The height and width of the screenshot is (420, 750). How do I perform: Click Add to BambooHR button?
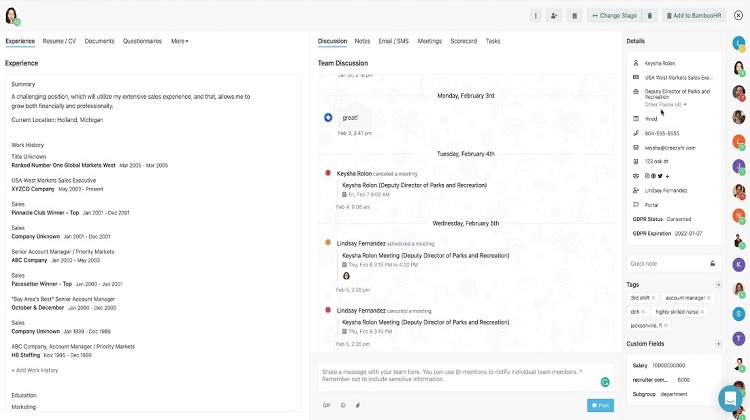tap(694, 16)
